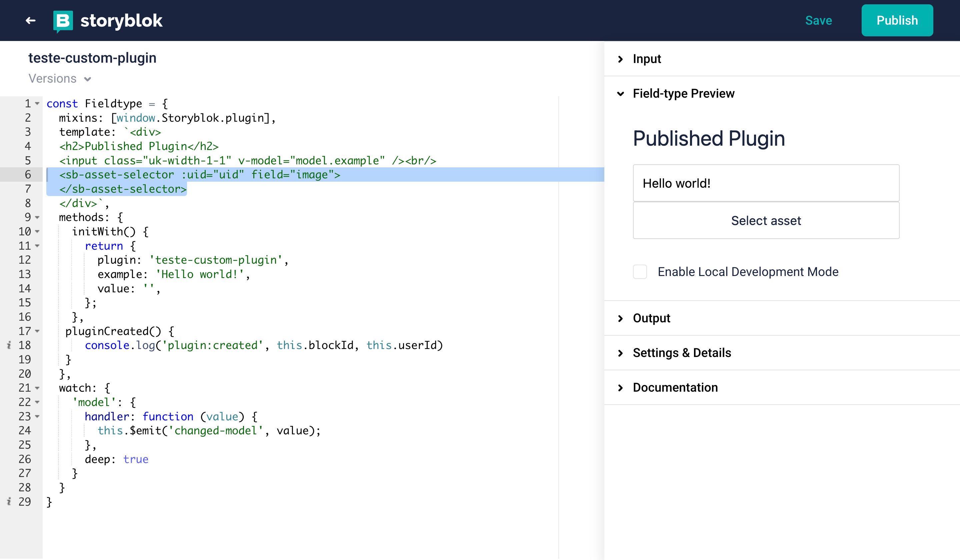Enable Local Development Mode checkbox
Image resolution: width=960 pixels, height=560 pixels.
[640, 272]
